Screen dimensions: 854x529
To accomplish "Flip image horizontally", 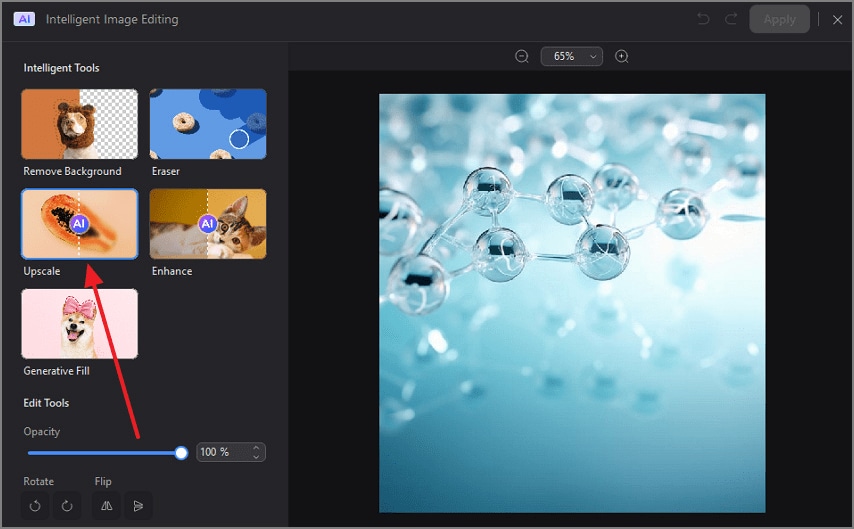I will 107,506.
